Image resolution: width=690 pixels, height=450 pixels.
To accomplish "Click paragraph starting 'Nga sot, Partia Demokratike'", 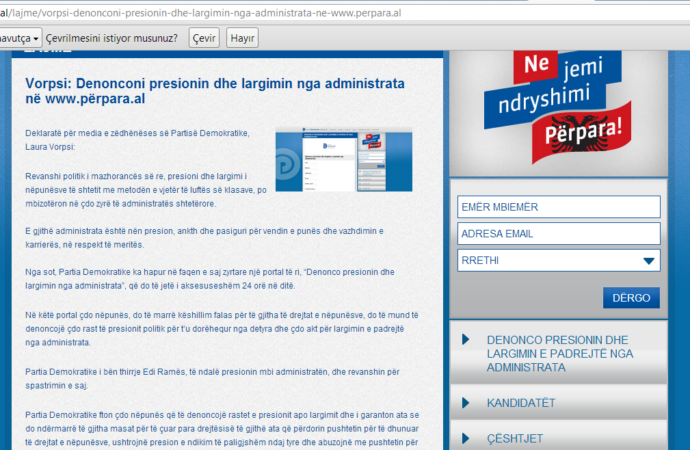I will [210, 279].
